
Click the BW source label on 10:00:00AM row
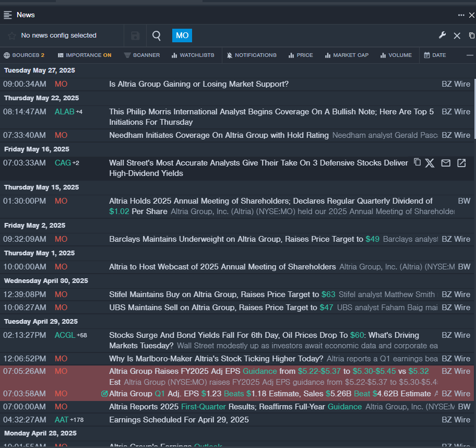464,267
